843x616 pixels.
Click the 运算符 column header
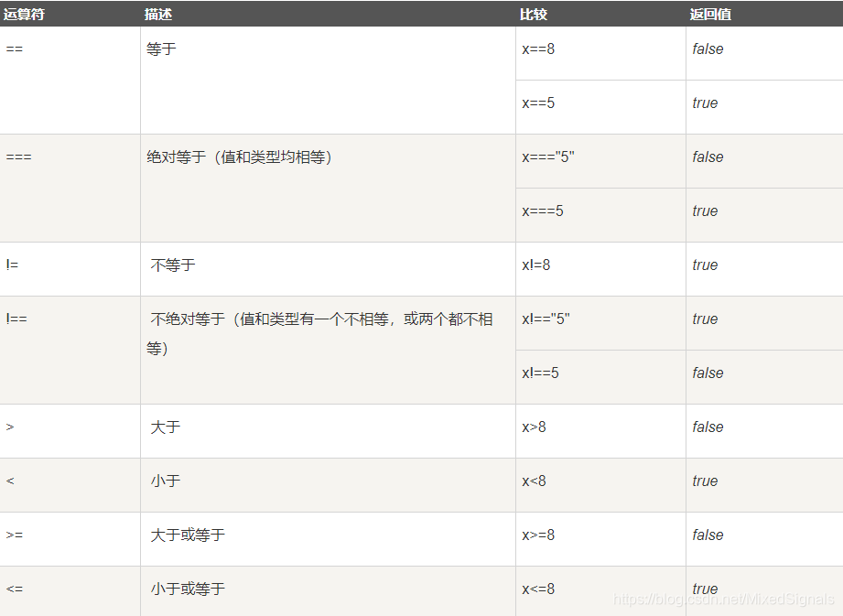click(70, 14)
